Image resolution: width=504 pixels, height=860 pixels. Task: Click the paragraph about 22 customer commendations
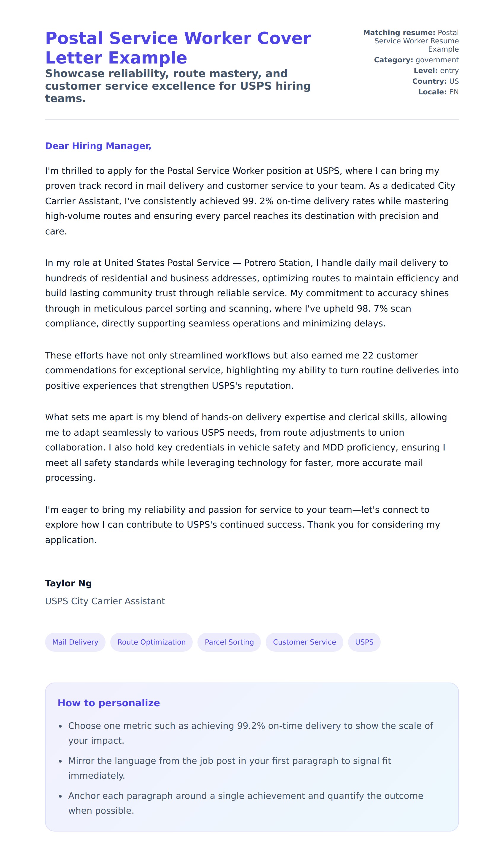[x=252, y=370]
